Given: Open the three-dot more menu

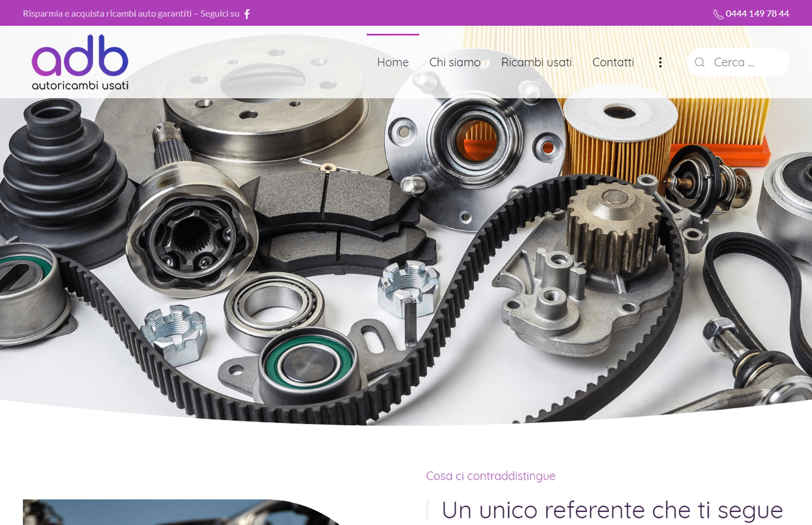Looking at the screenshot, I should [x=660, y=62].
